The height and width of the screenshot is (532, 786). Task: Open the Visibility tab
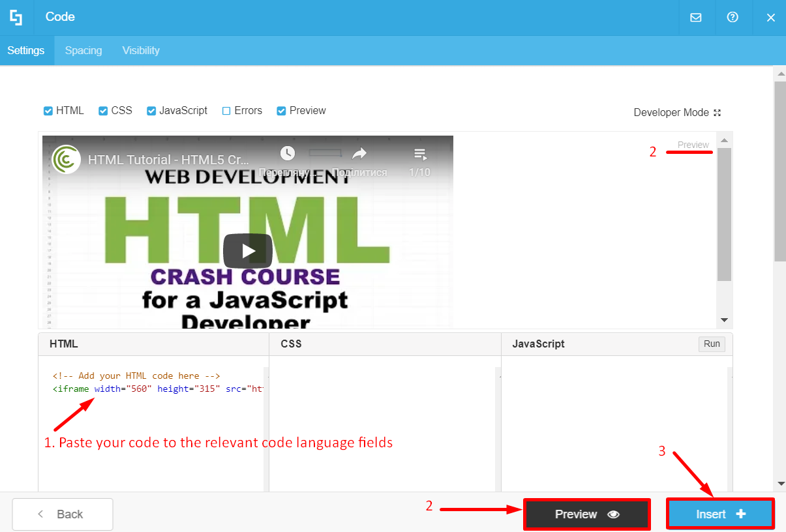coord(140,50)
